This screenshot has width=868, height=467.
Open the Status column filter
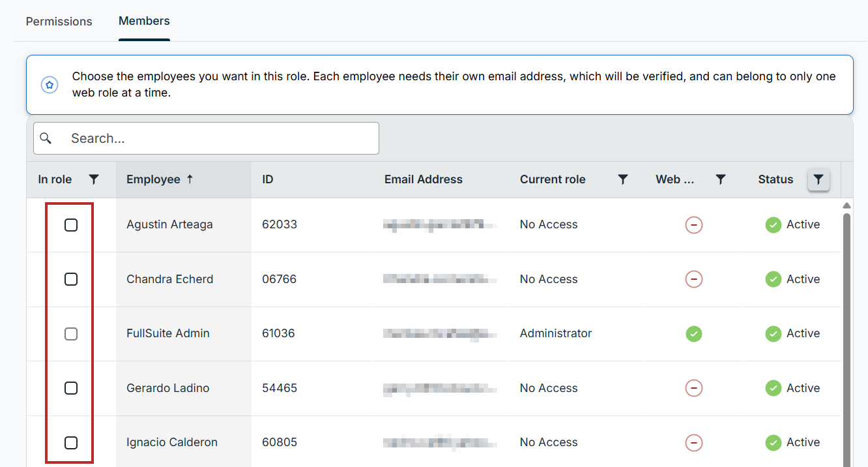pyautogui.click(x=818, y=179)
